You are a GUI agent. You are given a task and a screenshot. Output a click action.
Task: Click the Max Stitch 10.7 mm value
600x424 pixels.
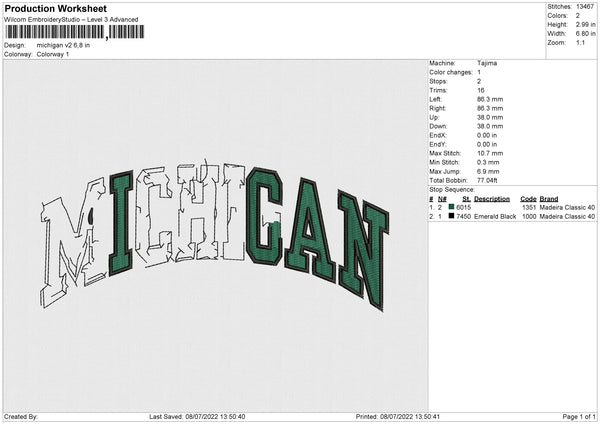point(490,153)
